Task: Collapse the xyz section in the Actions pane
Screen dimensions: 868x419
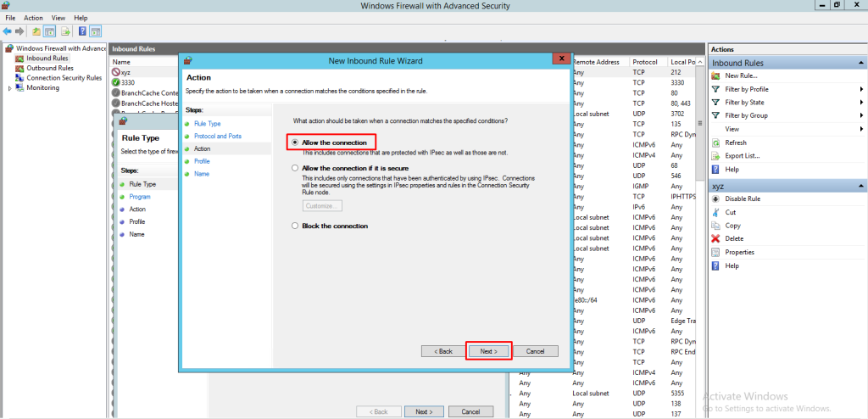Action: 860,186
